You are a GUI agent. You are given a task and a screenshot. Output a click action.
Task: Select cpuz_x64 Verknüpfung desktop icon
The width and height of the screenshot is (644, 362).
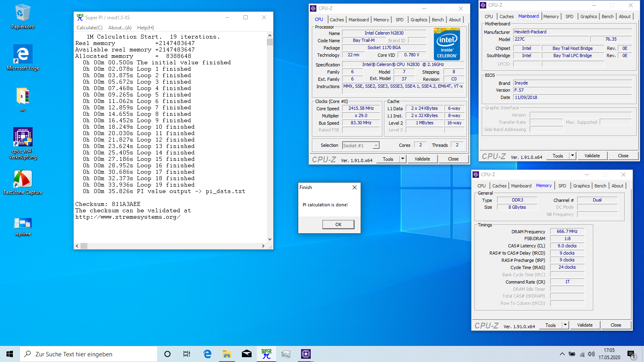coord(23,143)
